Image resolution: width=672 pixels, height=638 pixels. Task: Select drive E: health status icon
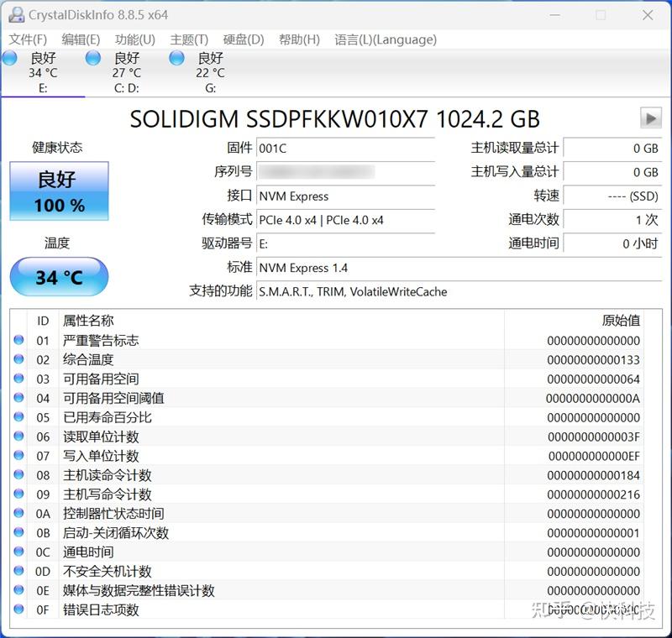click(x=10, y=58)
